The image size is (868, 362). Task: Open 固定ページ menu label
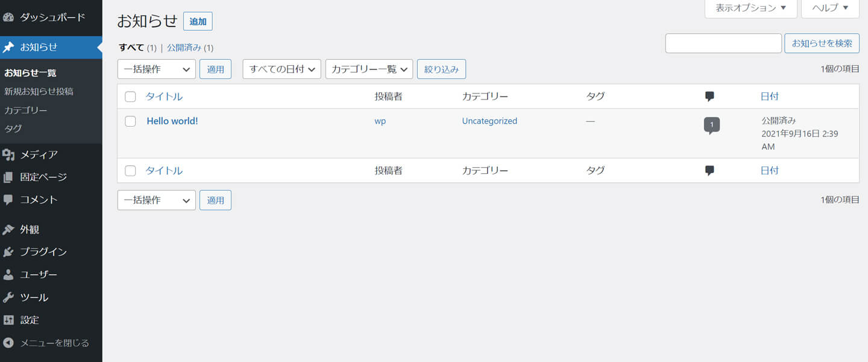click(x=43, y=177)
